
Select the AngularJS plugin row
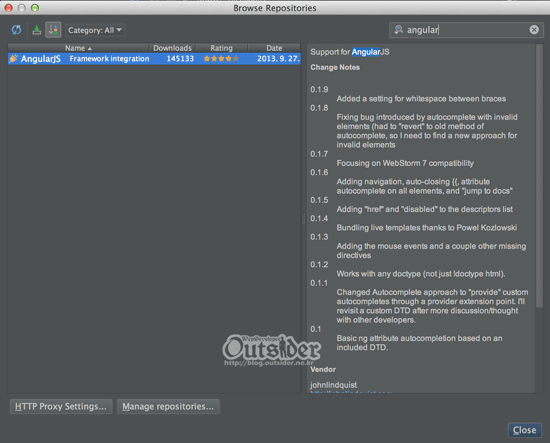point(154,59)
